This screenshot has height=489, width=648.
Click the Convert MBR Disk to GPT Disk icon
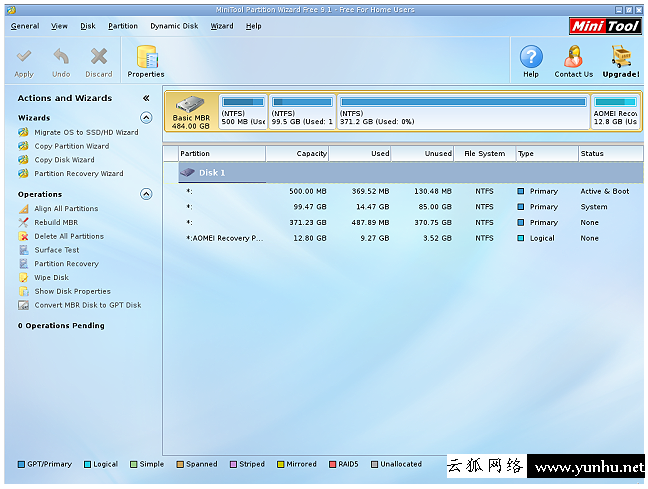tap(24, 305)
